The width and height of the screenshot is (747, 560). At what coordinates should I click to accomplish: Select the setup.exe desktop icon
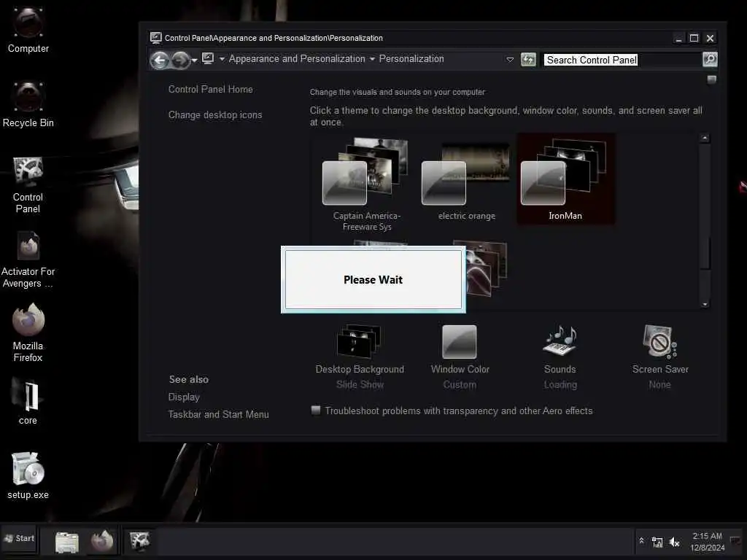(28, 475)
